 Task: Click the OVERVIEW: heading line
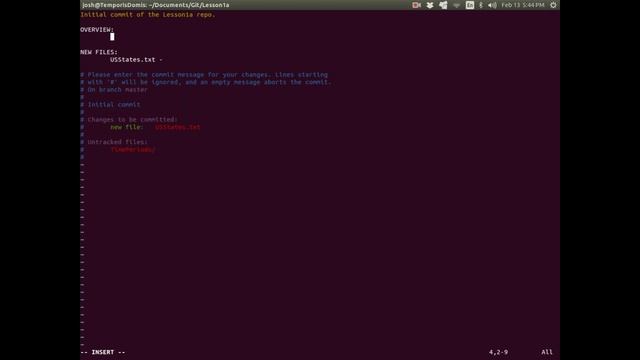click(97, 30)
